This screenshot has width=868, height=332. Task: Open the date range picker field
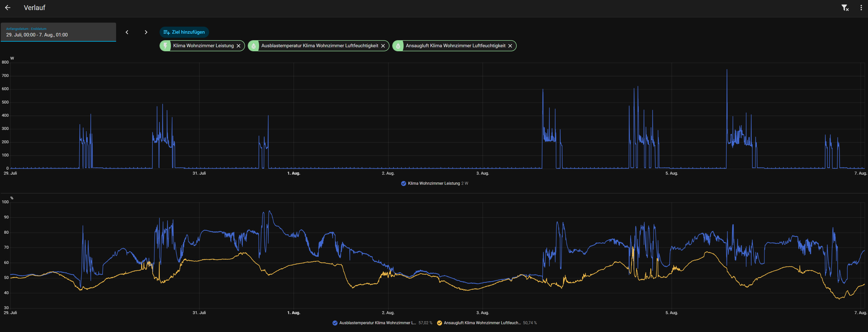coord(58,32)
